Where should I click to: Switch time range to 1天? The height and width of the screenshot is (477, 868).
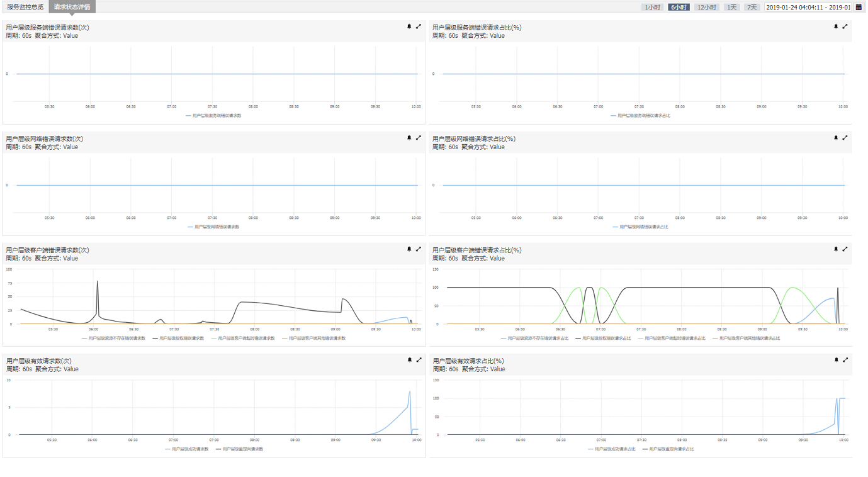(731, 8)
